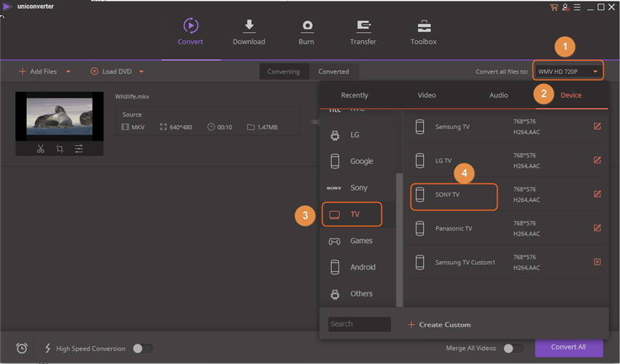This screenshot has height=364, width=620.
Task: Delete the Samsung TV Custom1 preset
Action: 597,262
